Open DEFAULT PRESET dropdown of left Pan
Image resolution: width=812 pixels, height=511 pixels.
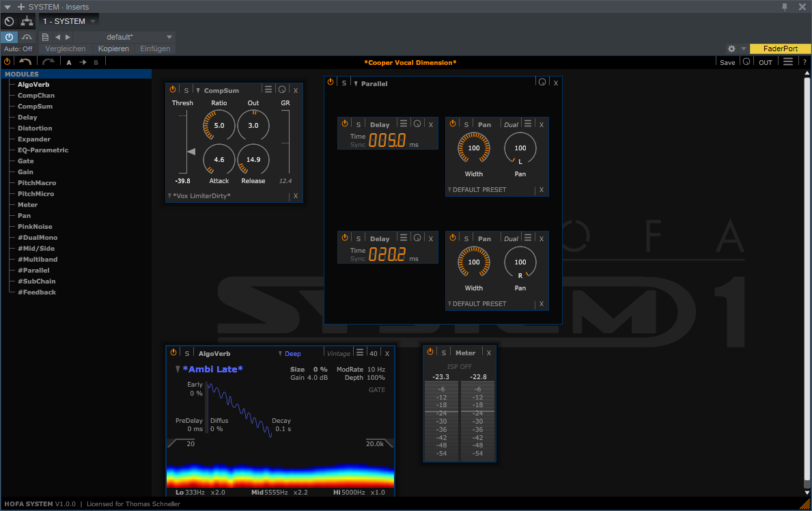(x=477, y=190)
